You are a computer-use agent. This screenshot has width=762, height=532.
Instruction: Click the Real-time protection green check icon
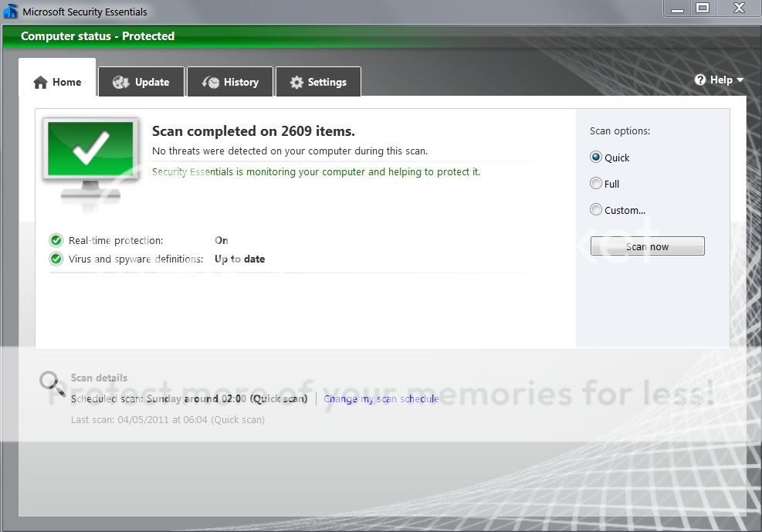pos(56,240)
